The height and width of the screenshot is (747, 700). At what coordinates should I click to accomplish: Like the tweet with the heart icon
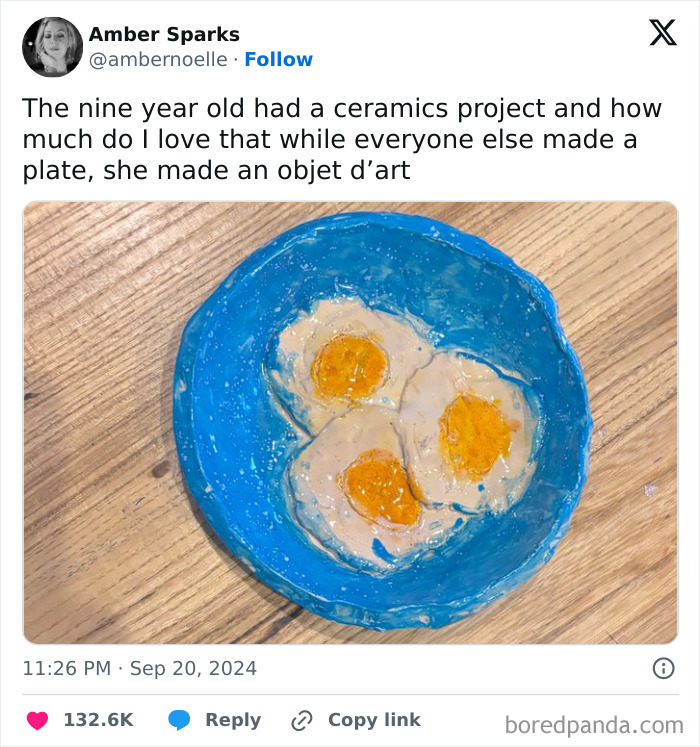37,720
